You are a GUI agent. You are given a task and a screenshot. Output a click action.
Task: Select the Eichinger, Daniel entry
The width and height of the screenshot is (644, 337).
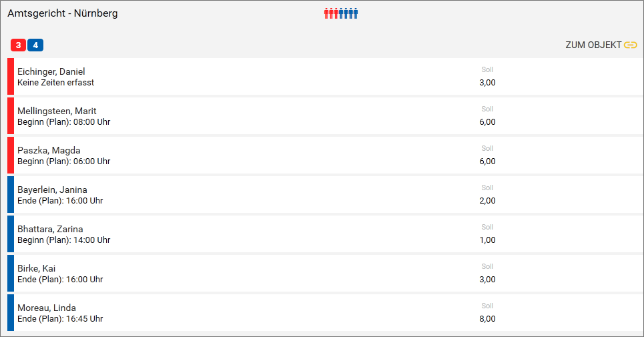click(51, 71)
